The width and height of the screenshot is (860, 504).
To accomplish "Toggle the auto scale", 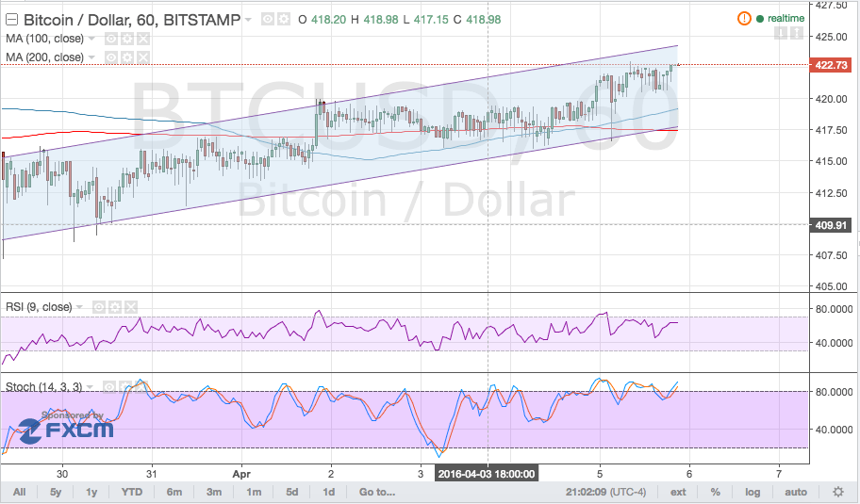I will click(x=796, y=492).
